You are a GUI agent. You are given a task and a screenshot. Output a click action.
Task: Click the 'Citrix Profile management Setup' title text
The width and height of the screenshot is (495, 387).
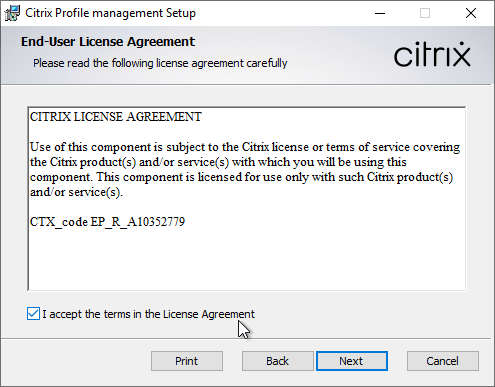[x=110, y=13]
